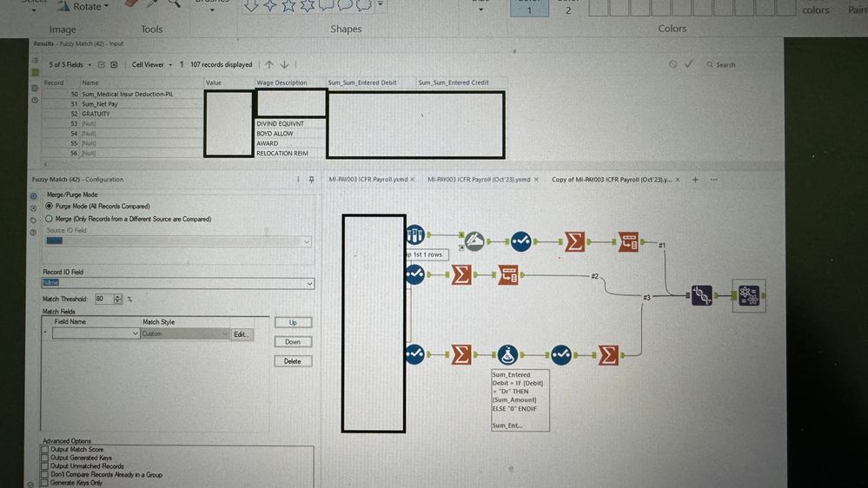Check Don't Compare Records Already in a Group

coord(45,475)
